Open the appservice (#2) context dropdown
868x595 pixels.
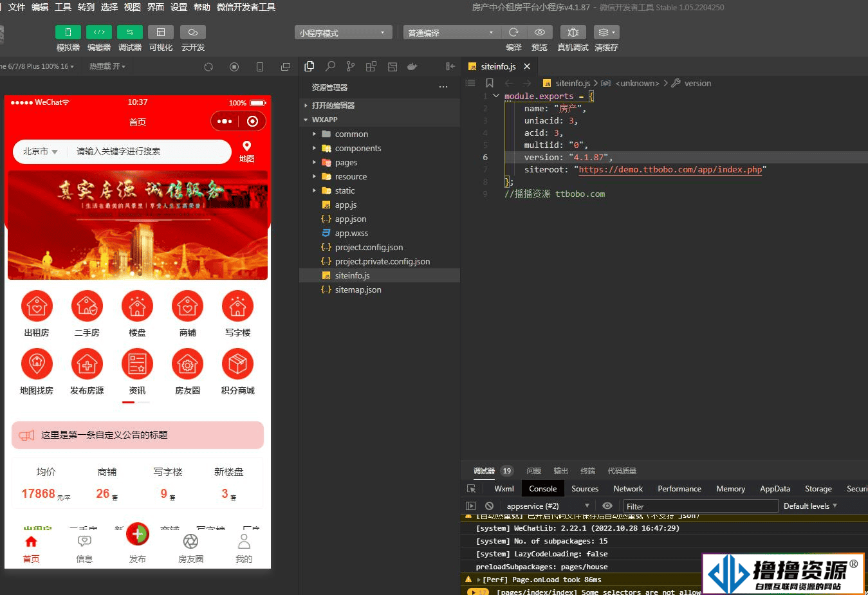point(548,506)
